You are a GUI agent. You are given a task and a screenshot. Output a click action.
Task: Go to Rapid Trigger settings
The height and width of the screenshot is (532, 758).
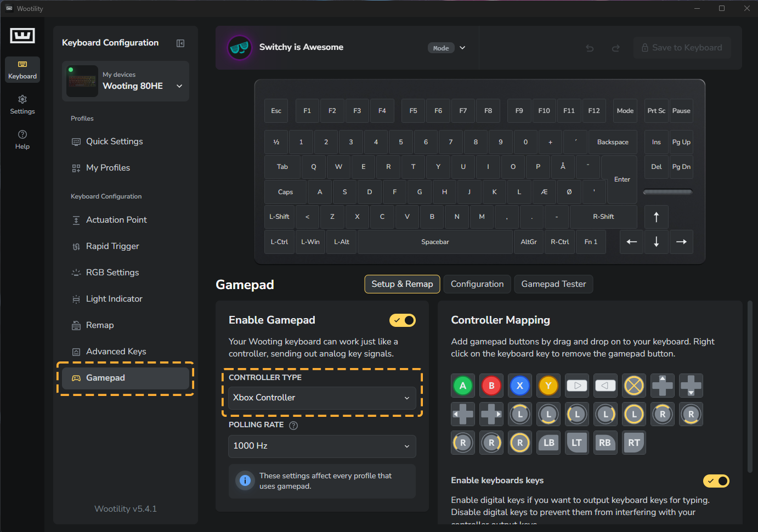[x=126, y=246]
